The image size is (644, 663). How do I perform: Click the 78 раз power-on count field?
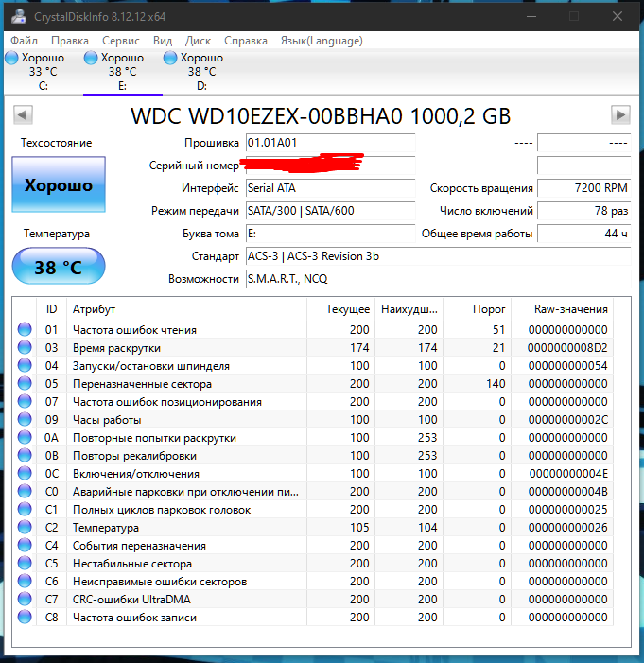click(x=584, y=211)
